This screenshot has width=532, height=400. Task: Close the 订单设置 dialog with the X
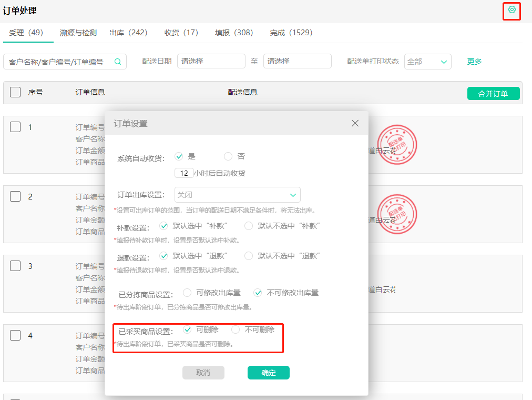tap(355, 123)
